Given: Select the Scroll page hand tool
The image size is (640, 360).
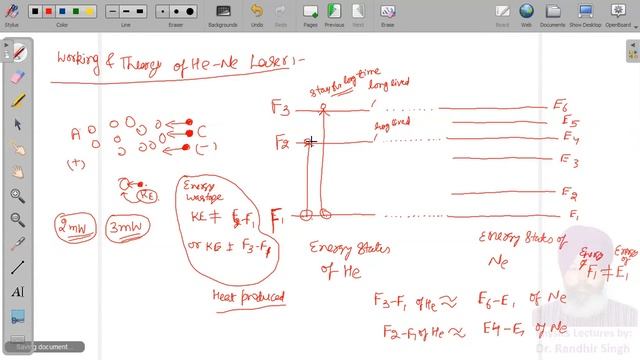Looking at the screenshot, I should [x=18, y=172].
